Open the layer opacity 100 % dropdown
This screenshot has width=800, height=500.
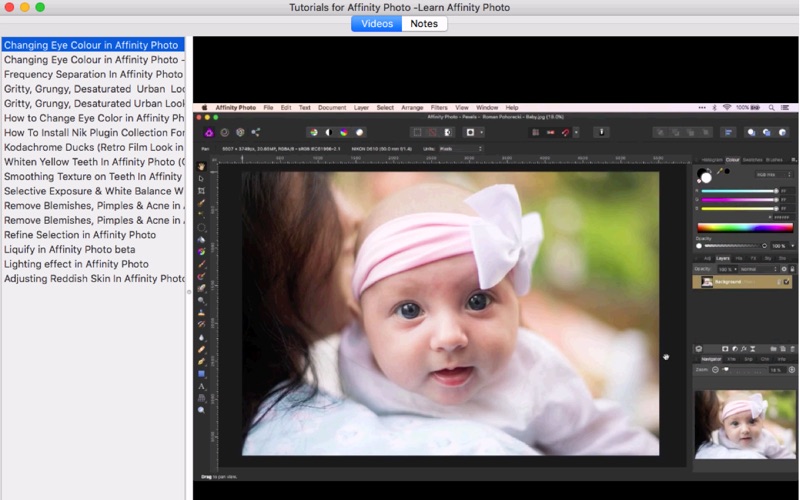click(728, 269)
